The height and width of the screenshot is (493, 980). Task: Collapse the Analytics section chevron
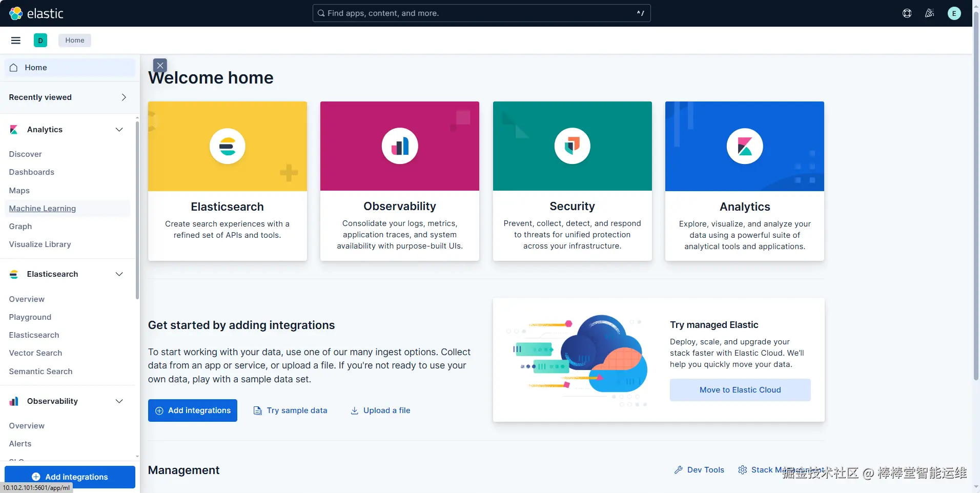coord(119,130)
